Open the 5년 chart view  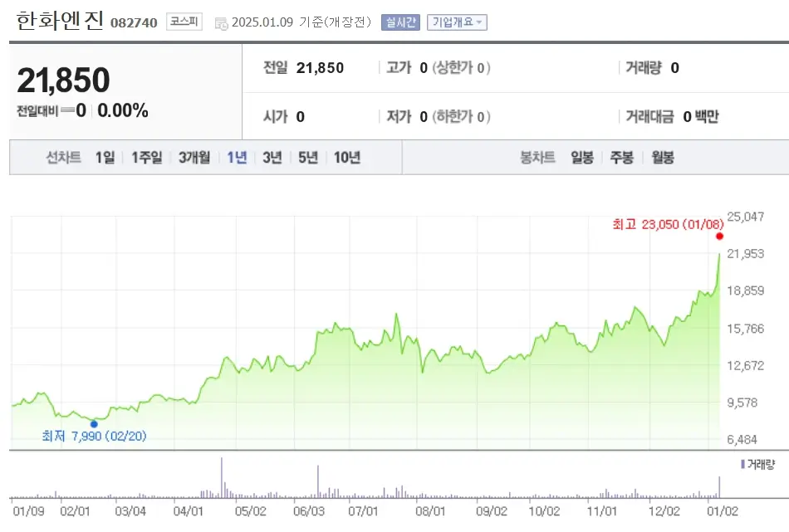[309, 156]
